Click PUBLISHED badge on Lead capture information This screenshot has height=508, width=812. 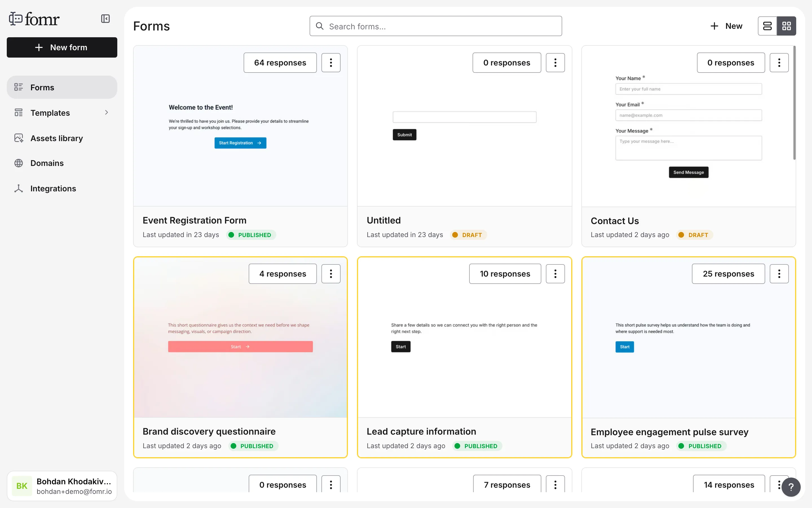tap(477, 446)
